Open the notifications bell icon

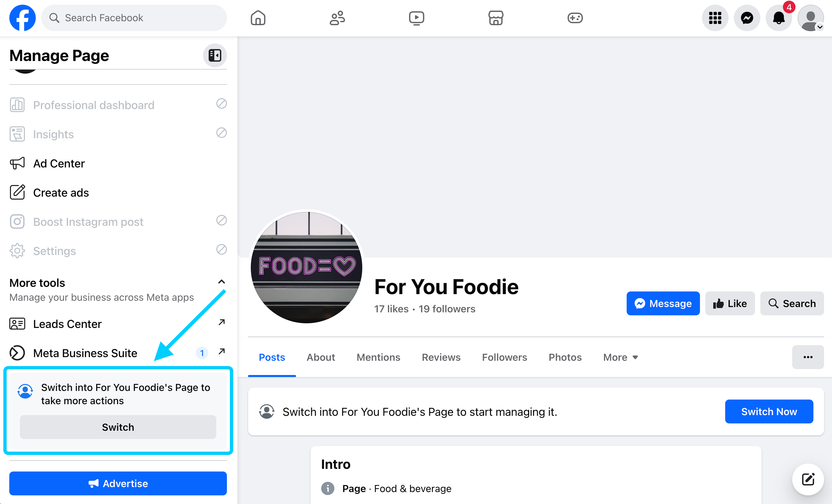pos(779,18)
